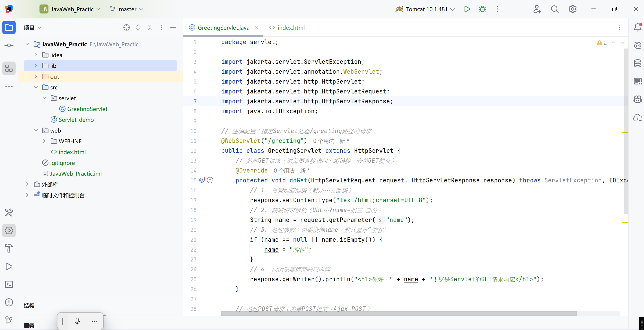Open the Terminal tool window
The image size is (644, 330).
[x=9, y=284]
